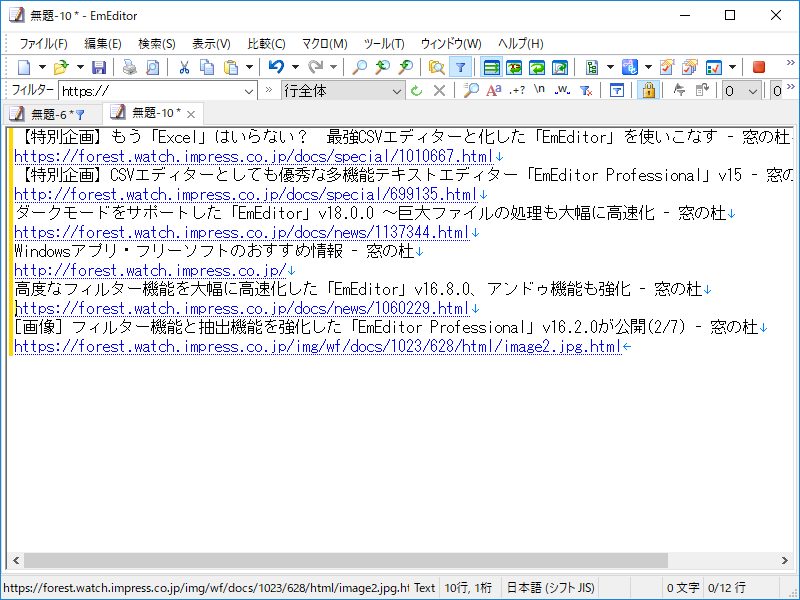Image resolution: width=800 pixels, height=600 pixels.
Task: Expand the Paste options dropdown arrow
Action: 249,67
